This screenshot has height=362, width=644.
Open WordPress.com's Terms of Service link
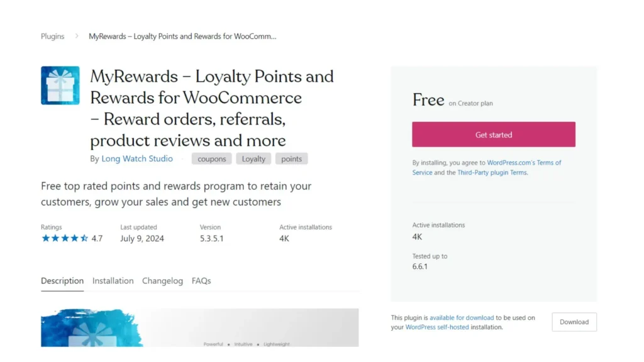point(525,162)
